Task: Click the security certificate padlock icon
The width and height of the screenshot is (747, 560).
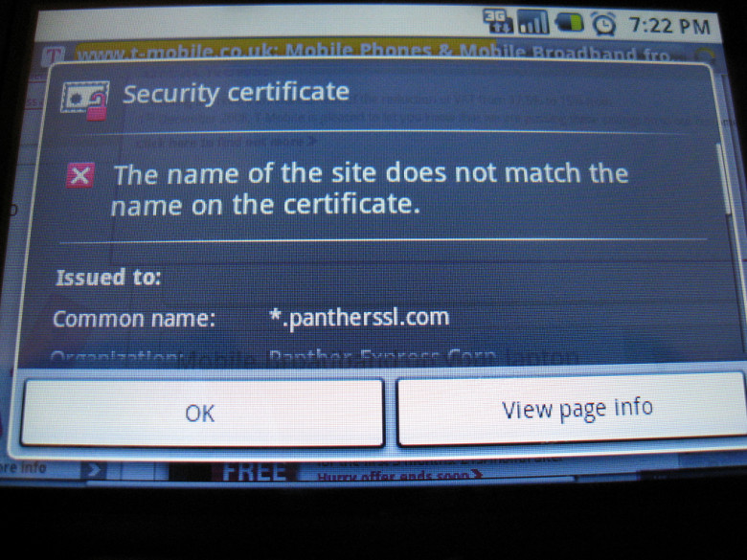Action: (85, 101)
